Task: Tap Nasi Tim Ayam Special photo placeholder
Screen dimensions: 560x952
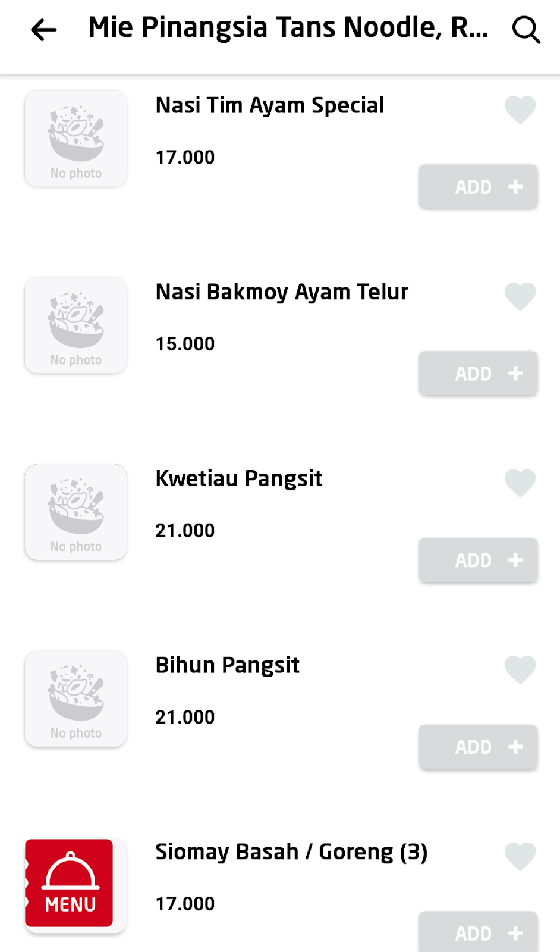Action: 76,139
